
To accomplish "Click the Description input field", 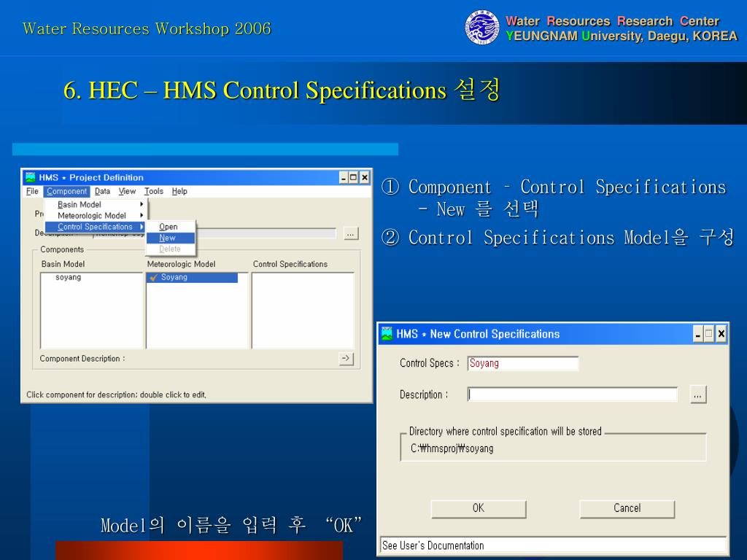I will (572, 394).
